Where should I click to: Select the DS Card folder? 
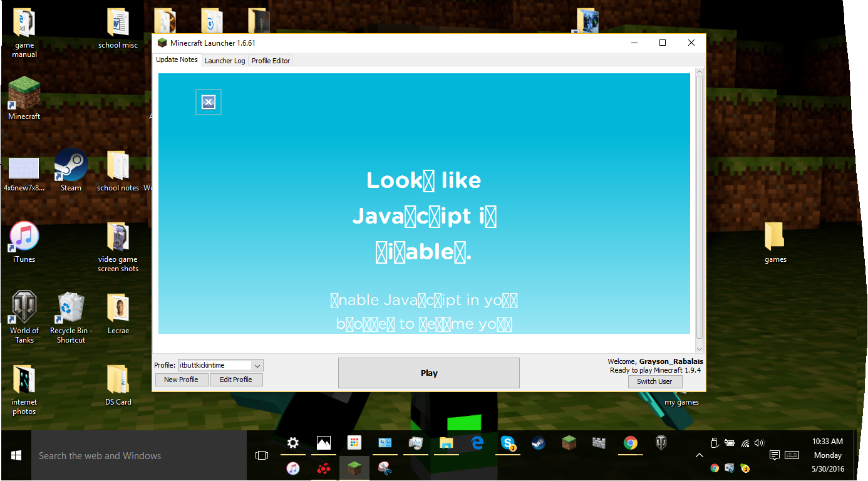118,385
